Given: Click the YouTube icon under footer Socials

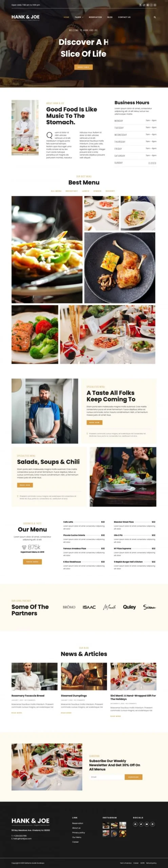Looking at the screenshot, I should click(x=147, y=824).
